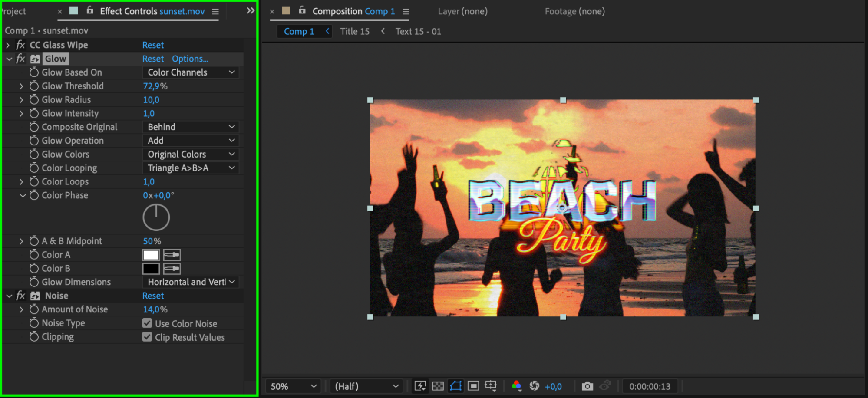
Task: Reset the Noise effect
Action: pyautogui.click(x=153, y=296)
